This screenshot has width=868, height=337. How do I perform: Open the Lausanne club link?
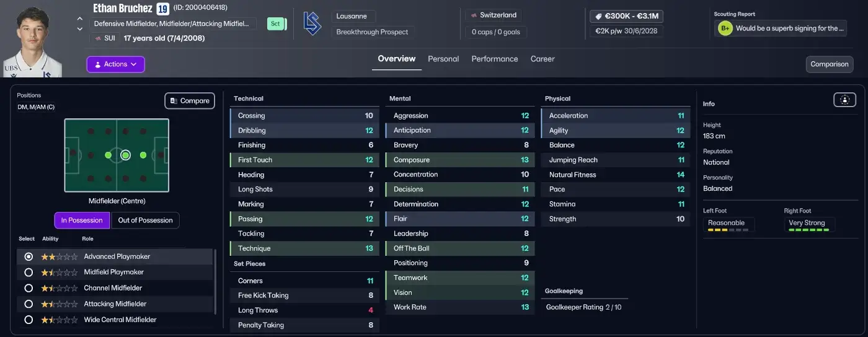[x=353, y=16]
